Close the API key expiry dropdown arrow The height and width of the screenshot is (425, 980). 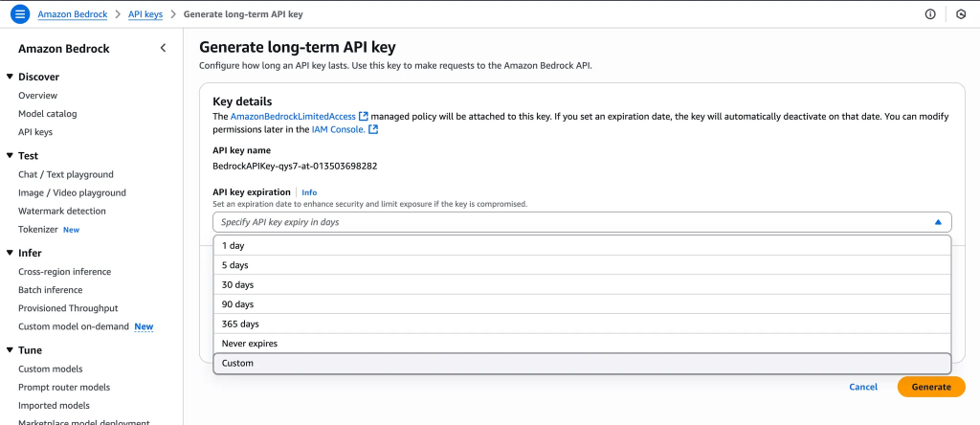click(x=937, y=222)
